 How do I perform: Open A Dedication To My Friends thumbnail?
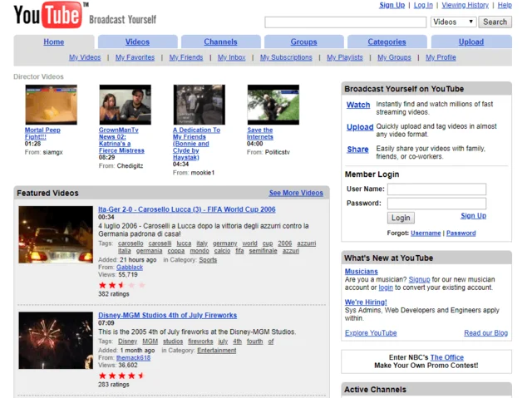199,105
